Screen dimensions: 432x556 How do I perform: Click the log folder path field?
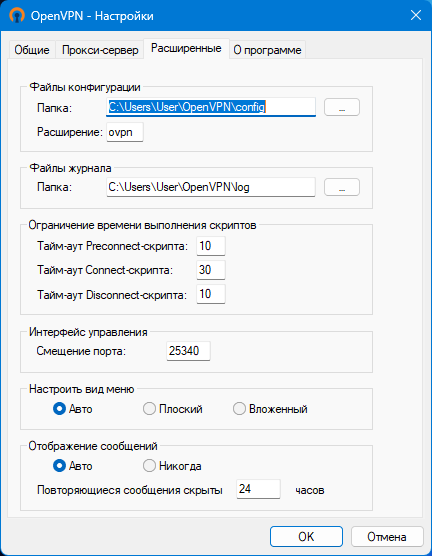click(211, 187)
